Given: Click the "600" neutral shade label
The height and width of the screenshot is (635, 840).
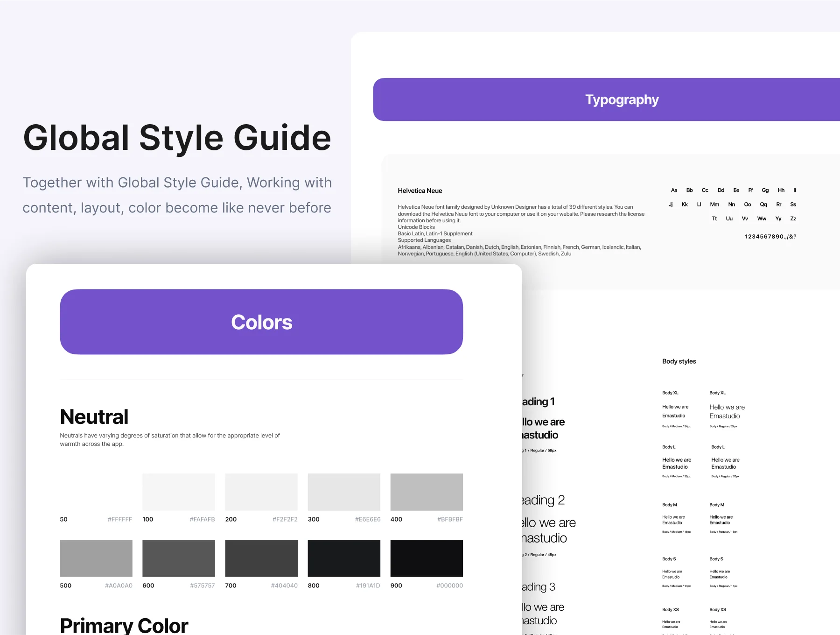Looking at the screenshot, I should pyautogui.click(x=148, y=586).
